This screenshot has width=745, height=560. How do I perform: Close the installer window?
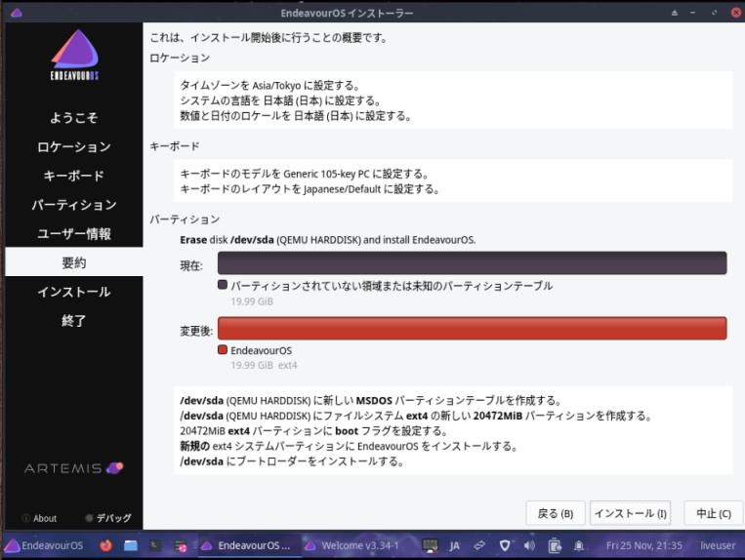tap(736, 13)
